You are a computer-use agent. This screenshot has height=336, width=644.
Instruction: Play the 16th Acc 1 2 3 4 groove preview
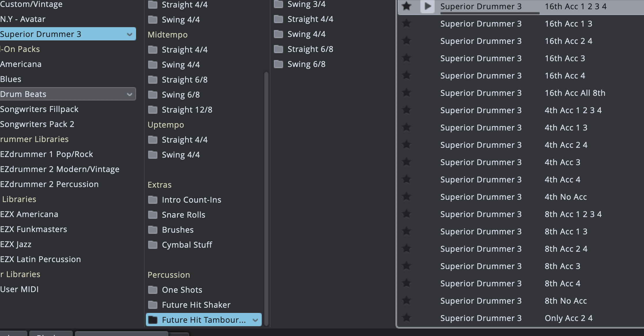point(427,6)
